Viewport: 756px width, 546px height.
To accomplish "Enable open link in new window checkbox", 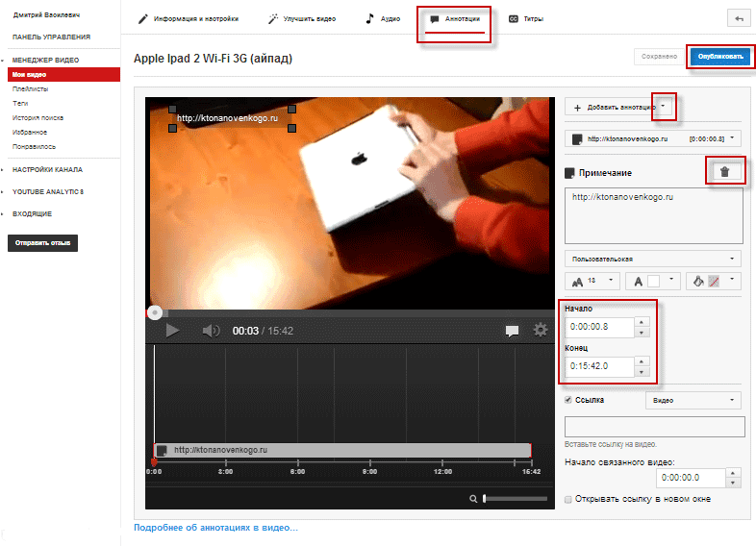I will (x=568, y=499).
